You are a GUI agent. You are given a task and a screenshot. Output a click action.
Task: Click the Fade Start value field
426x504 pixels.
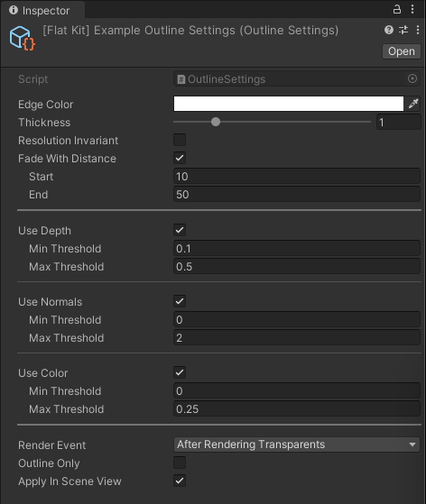point(297,177)
